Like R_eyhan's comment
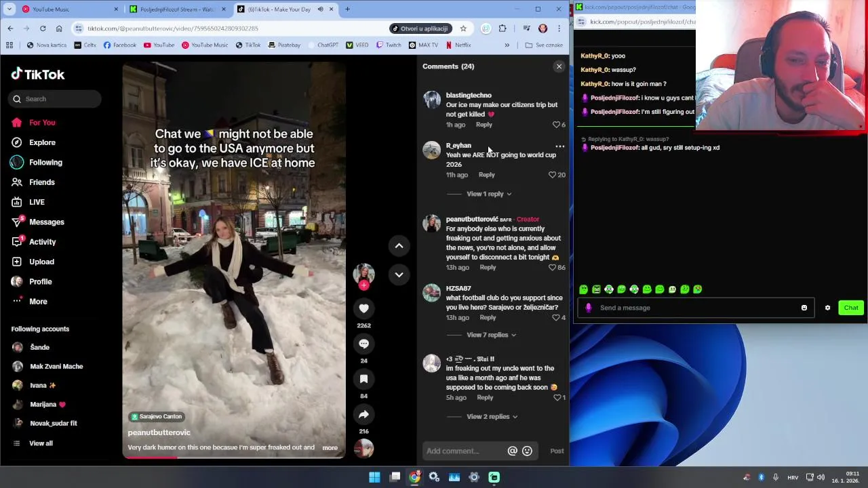 (552, 175)
